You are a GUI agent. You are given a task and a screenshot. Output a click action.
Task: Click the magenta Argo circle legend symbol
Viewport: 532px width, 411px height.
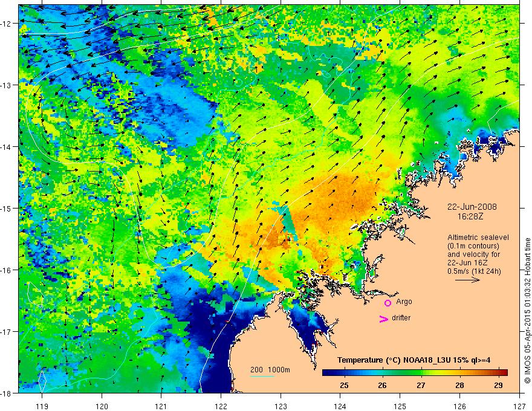[x=388, y=303]
